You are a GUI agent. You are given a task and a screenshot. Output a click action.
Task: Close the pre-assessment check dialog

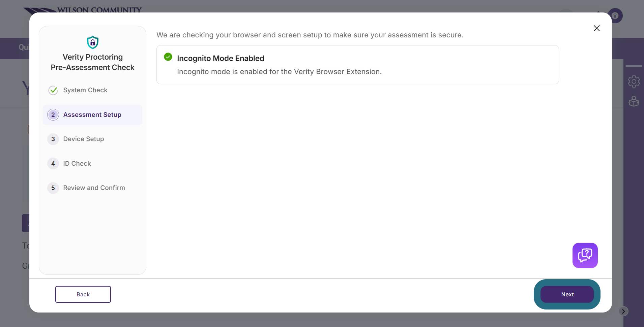click(596, 28)
